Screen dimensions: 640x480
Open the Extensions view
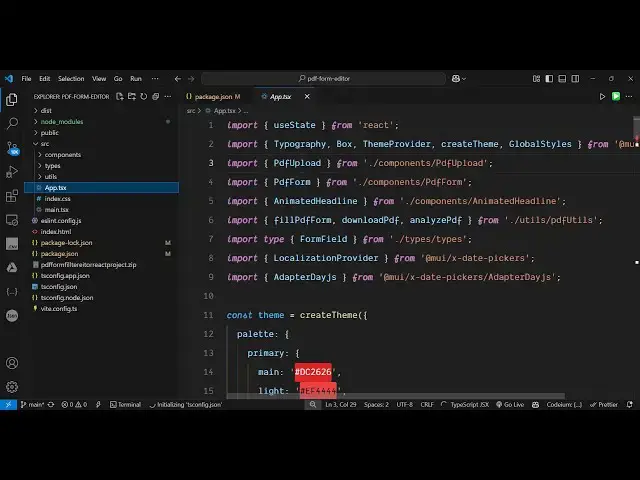tap(12, 196)
